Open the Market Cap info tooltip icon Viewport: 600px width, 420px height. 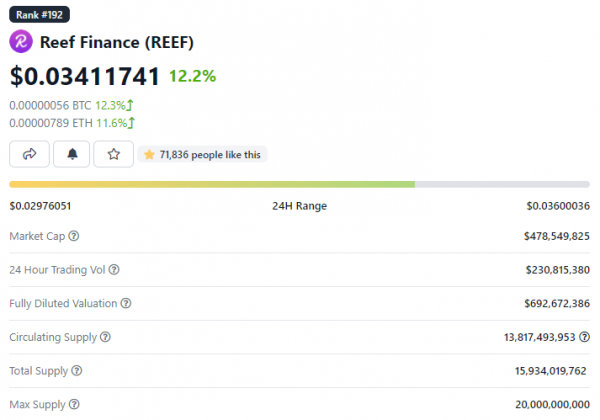(x=74, y=236)
